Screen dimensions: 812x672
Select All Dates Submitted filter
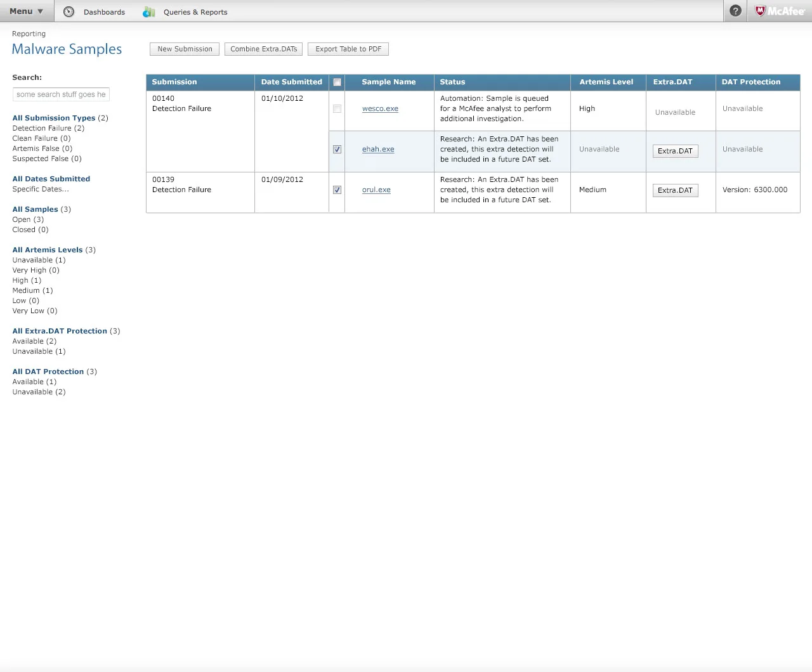tap(51, 179)
